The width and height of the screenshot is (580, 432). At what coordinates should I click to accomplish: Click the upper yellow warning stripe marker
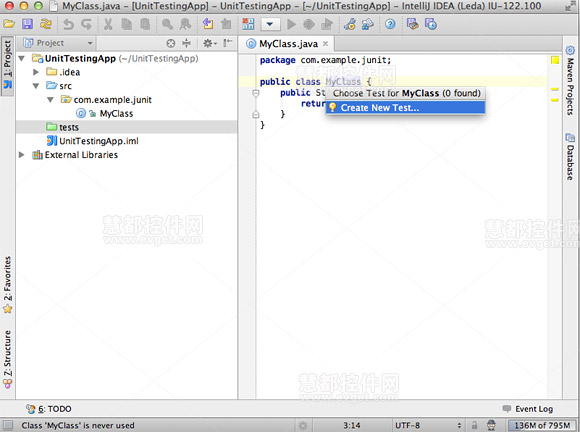point(554,89)
